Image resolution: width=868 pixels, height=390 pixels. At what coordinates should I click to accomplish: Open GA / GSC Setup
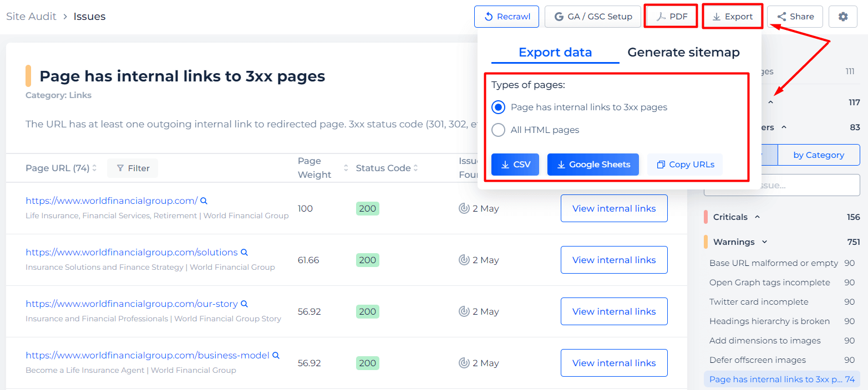point(593,17)
